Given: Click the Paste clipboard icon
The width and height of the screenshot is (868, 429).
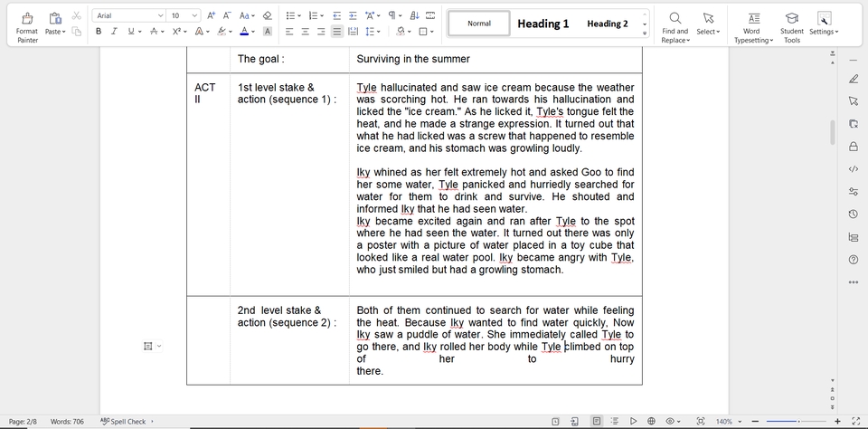Looking at the screenshot, I should (x=55, y=18).
